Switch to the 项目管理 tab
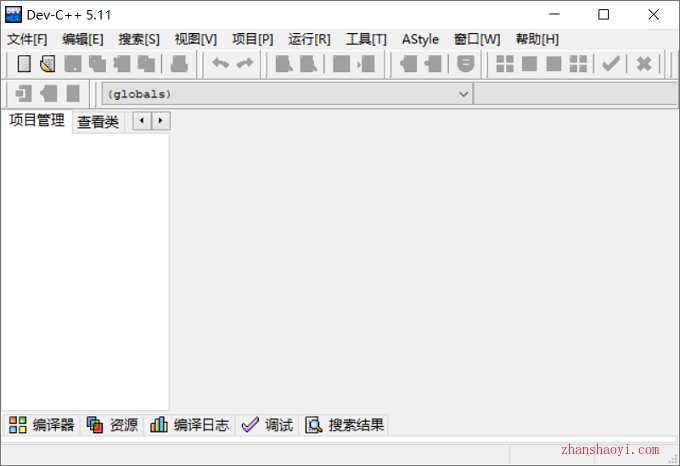This screenshot has height=466, width=680. pyautogui.click(x=37, y=121)
